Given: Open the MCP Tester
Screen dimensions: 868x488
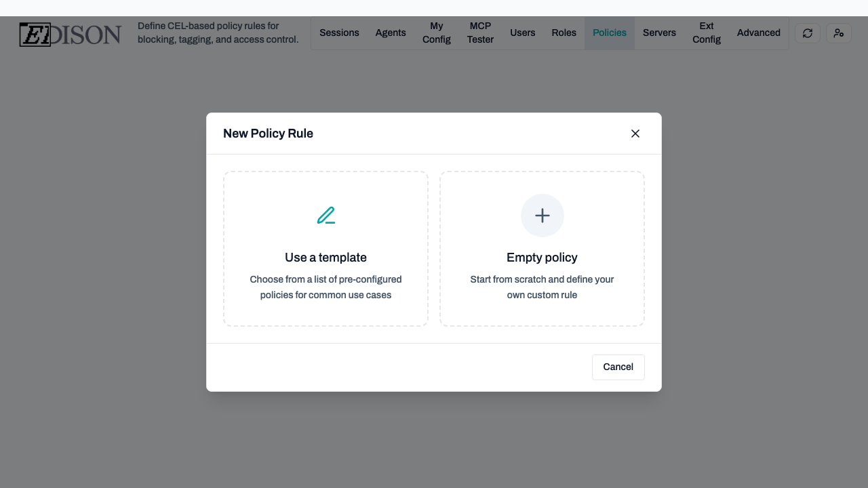Looking at the screenshot, I should click(480, 33).
